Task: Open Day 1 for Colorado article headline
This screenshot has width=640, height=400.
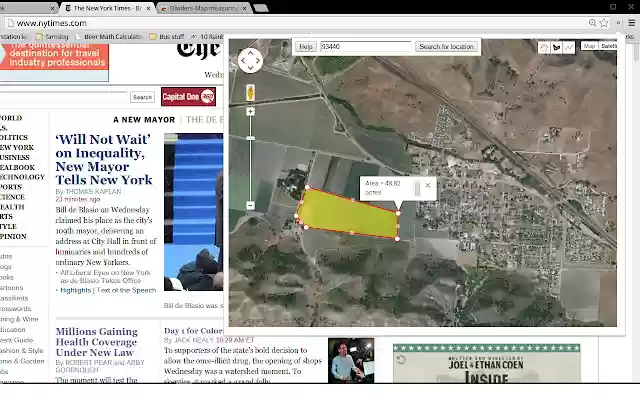Action: point(193,331)
